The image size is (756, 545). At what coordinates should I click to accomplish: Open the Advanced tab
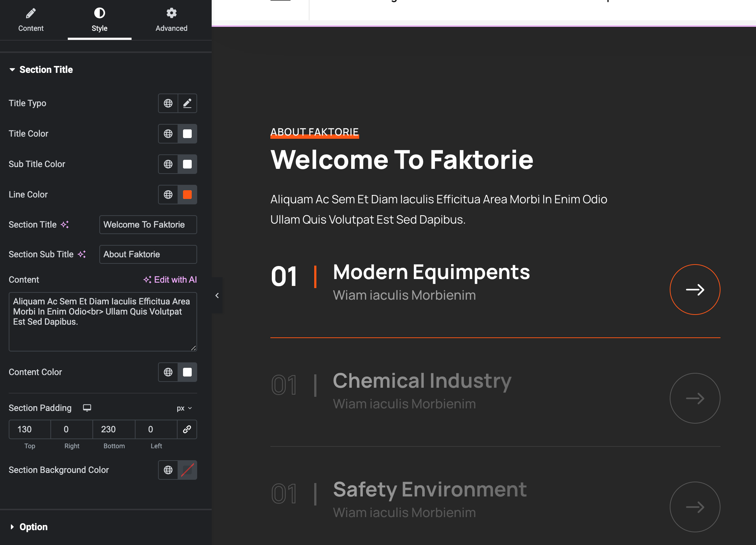[x=171, y=20]
